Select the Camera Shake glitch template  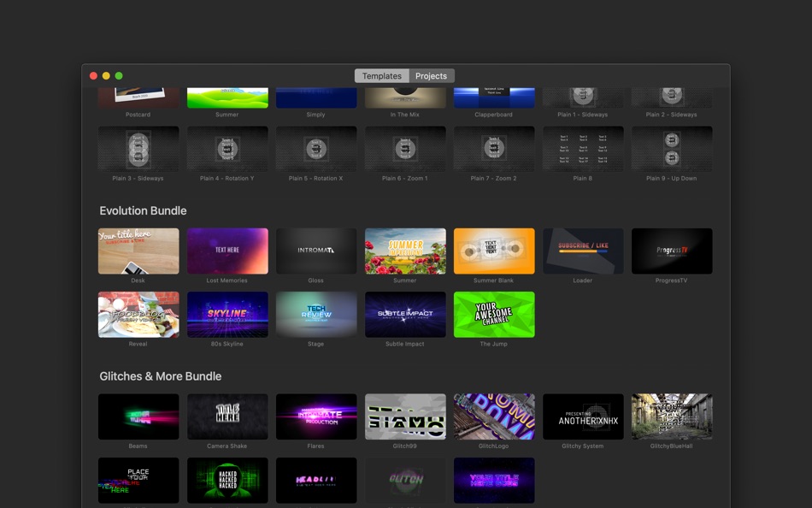tap(227, 416)
